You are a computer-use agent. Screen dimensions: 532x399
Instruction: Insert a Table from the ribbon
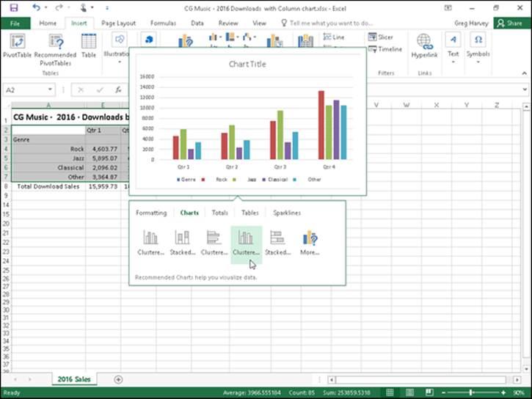point(89,46)
